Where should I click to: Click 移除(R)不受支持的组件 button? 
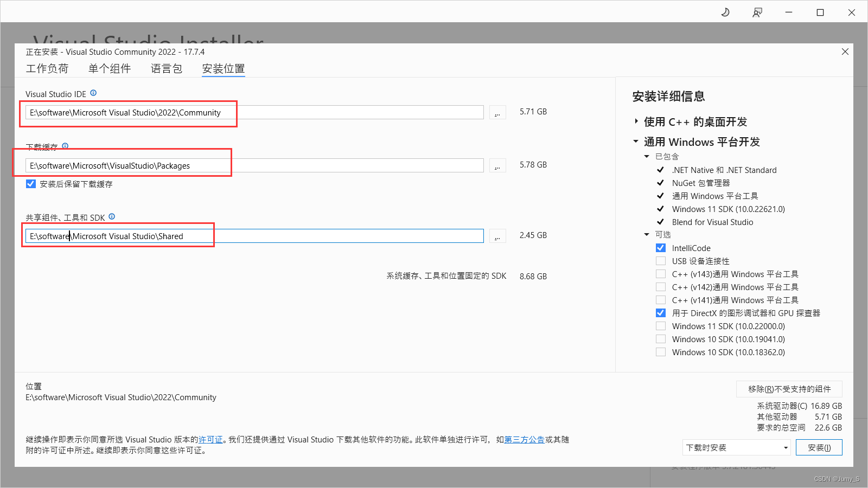789,389
